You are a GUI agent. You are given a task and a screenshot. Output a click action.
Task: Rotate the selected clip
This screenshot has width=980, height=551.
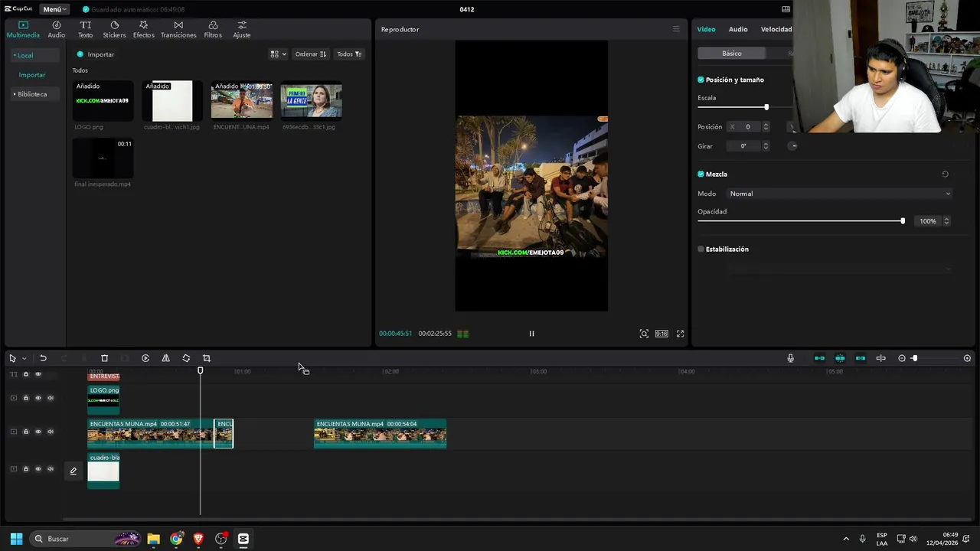pos(186,358)
